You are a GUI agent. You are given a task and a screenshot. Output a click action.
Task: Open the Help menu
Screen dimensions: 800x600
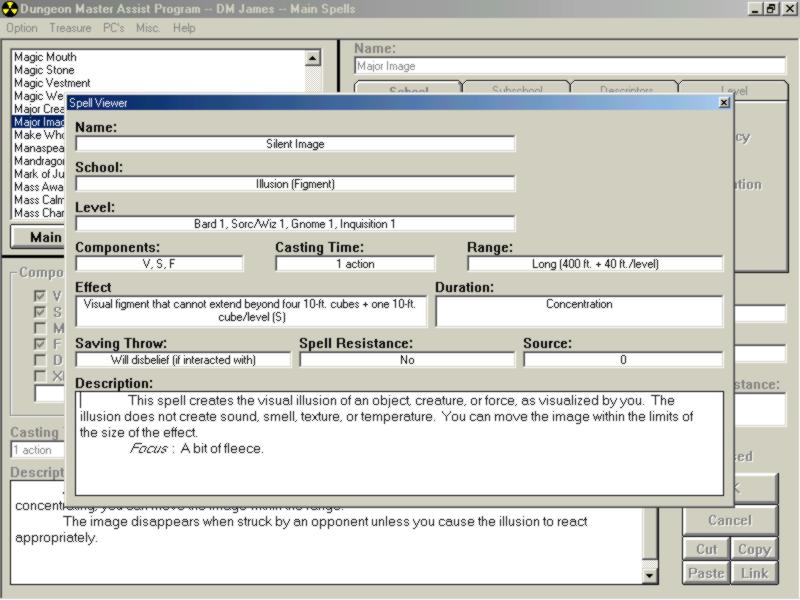(x=184, y=28)
